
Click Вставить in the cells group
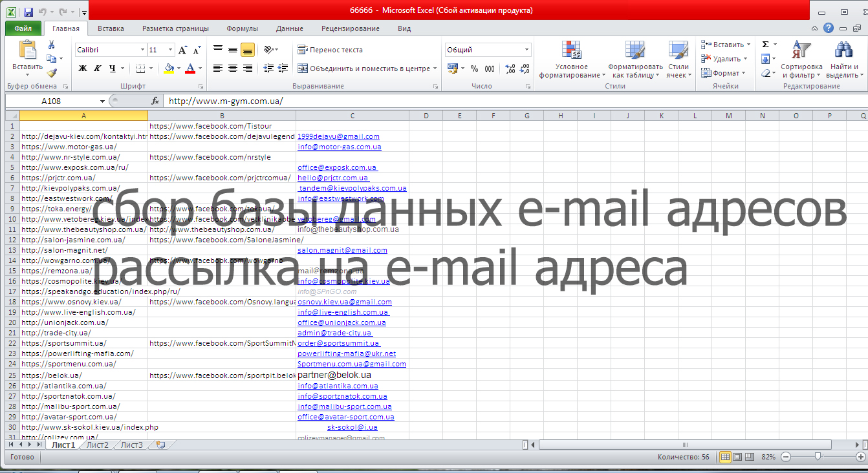click(x=726, y=45)
